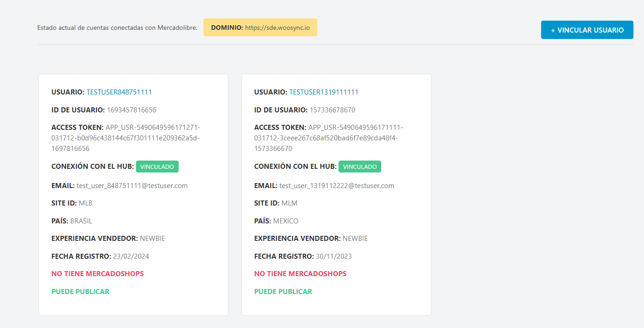This screenshot has height=328, width=644.
Task: Select email test_user_848751111@testuser.com
Action: pyautogui.click(x=132, y=186)
